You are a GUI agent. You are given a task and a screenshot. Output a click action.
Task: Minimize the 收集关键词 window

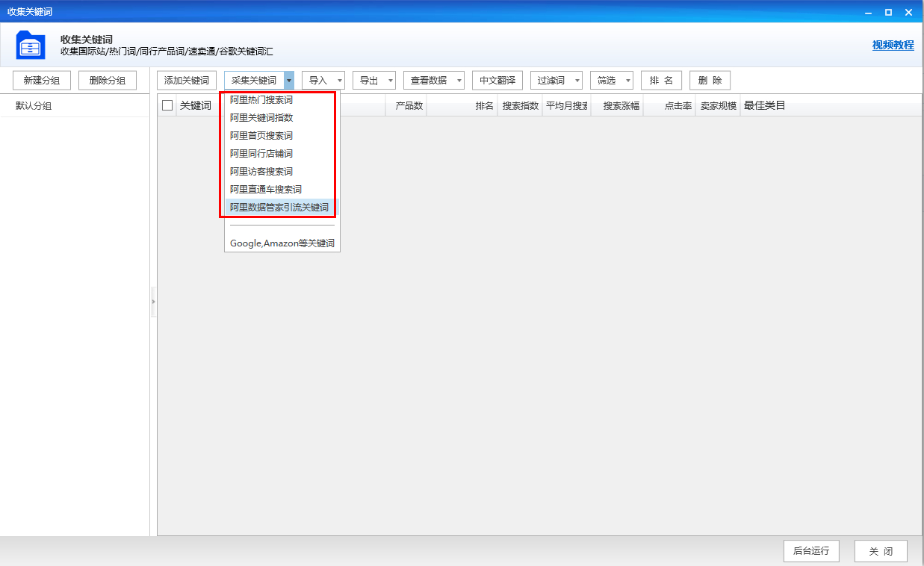868,12
